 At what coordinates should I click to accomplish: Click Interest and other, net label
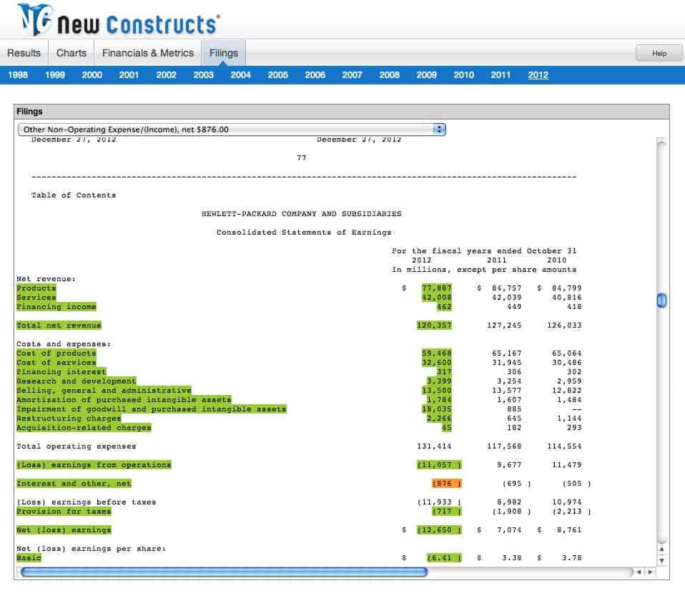74,484
